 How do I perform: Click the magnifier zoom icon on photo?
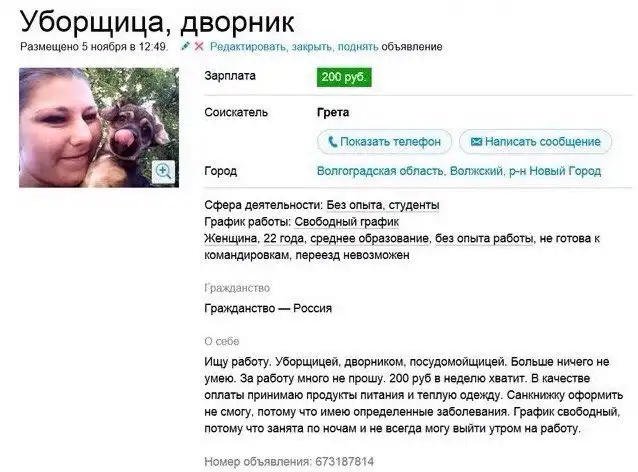tap(164, 171)
